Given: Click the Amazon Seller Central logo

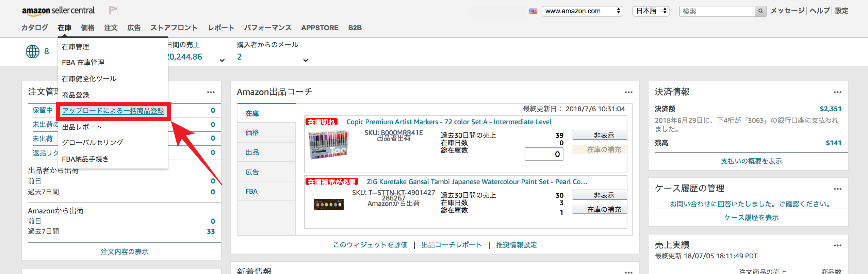Looking at the screenshot, I should pos(58,11).
